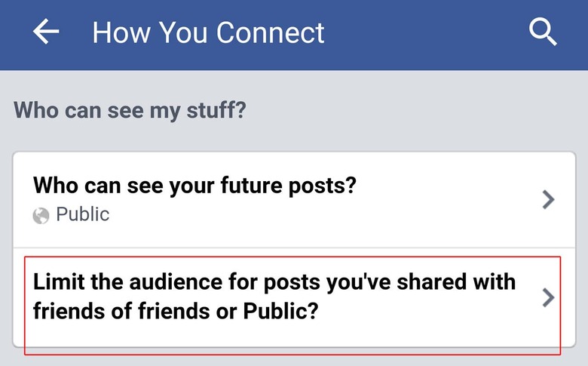
Task: Choose the future posts privacy option
Action: point(294,200)
